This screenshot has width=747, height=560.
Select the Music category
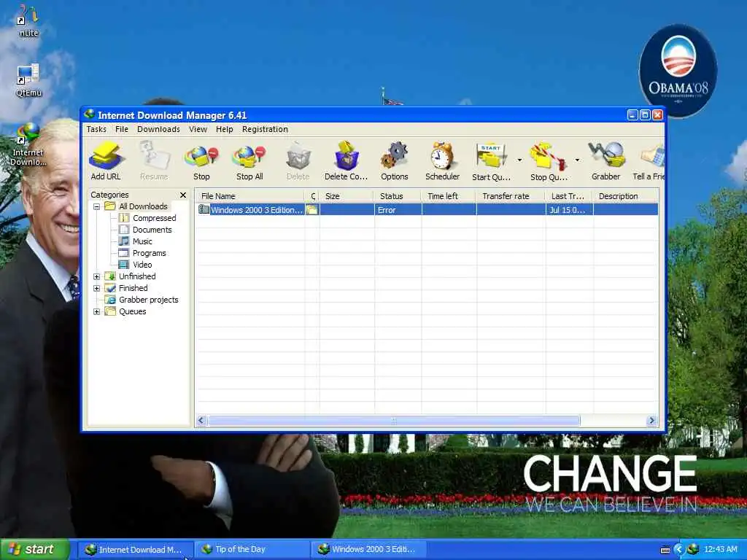142,241
